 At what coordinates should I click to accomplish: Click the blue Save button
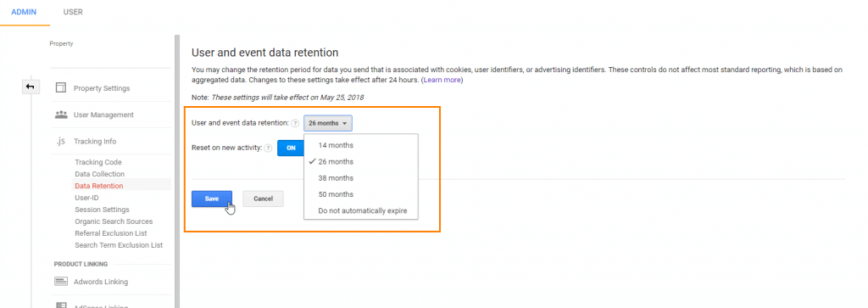click(211, 199)
